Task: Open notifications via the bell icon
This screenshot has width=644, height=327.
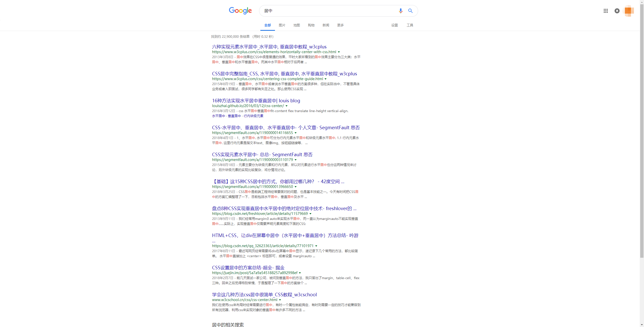Action: [617, 11]
